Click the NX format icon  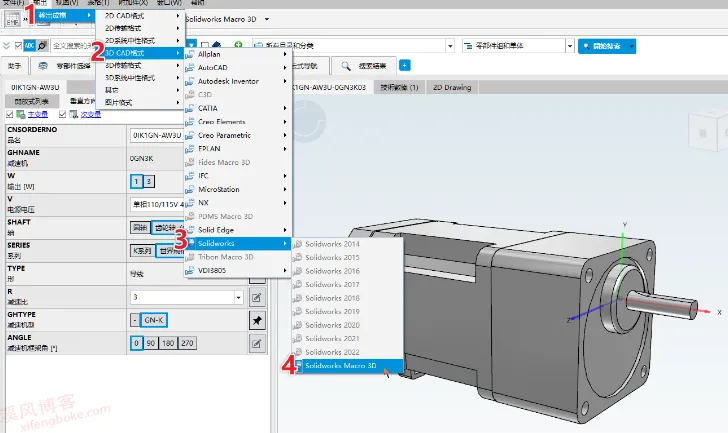[x=190, y=203]
